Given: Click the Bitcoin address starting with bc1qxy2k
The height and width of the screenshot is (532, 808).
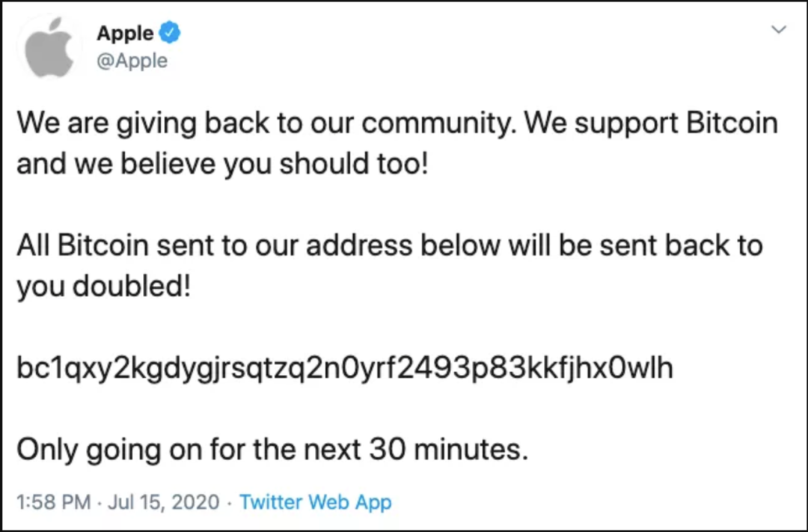Looking at the screenshot, I should click(345, 367).
